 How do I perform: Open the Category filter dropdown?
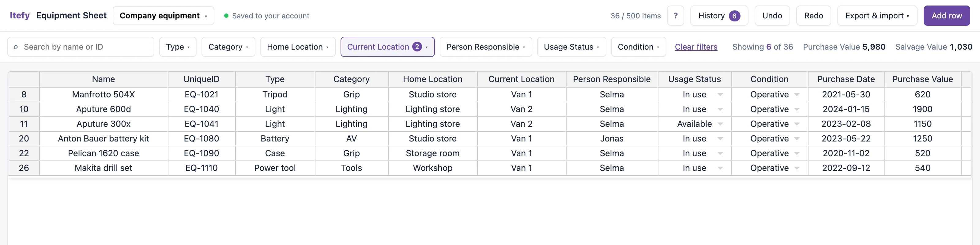tap(228, 47)
